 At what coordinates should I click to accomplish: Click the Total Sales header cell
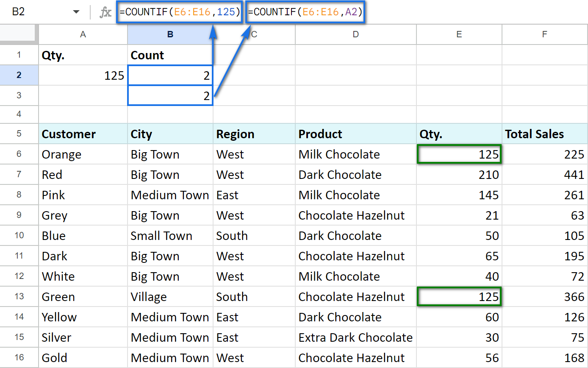pos(544,134)
